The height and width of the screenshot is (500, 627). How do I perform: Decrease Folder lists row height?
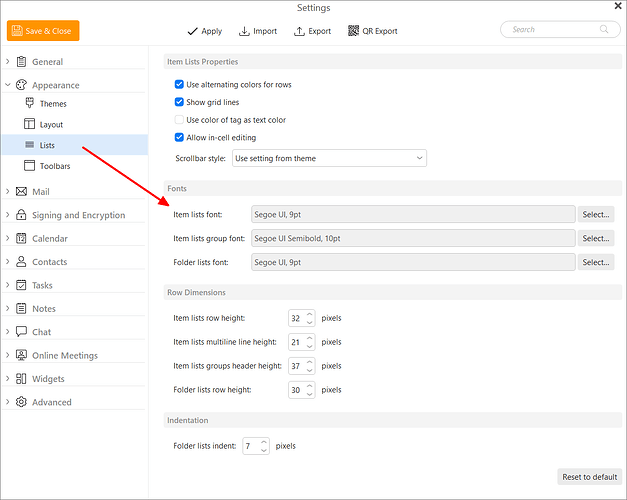coord(310,394)
